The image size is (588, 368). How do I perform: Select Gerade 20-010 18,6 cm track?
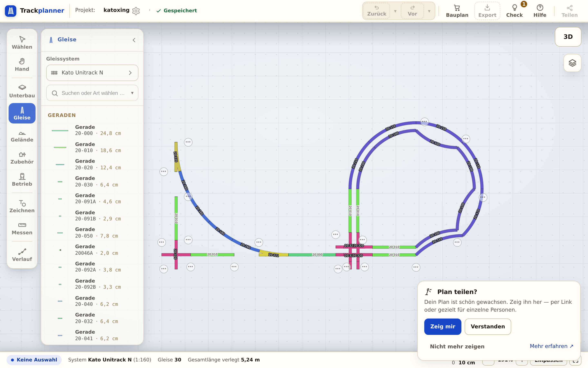(92, 147)
